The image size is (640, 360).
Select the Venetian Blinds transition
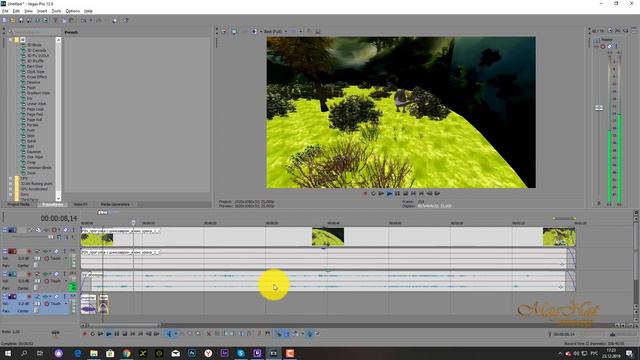point(39,167)
